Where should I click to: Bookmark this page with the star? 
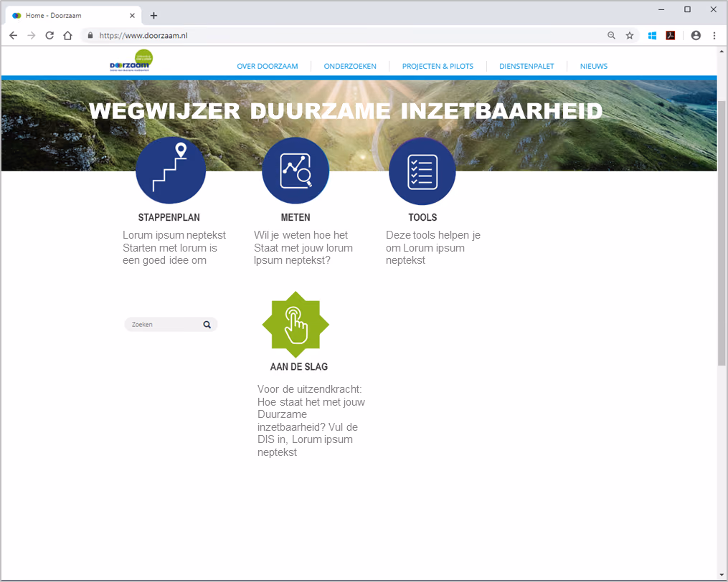click(630, 35)
